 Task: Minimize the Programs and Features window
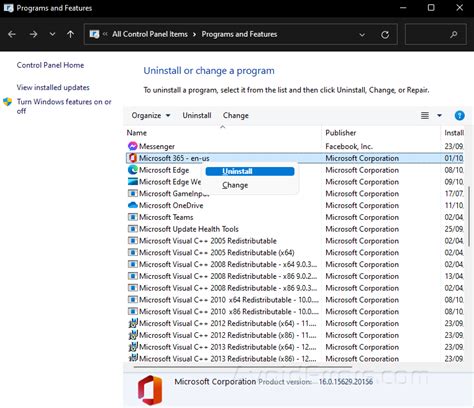[x=403, y=8]
